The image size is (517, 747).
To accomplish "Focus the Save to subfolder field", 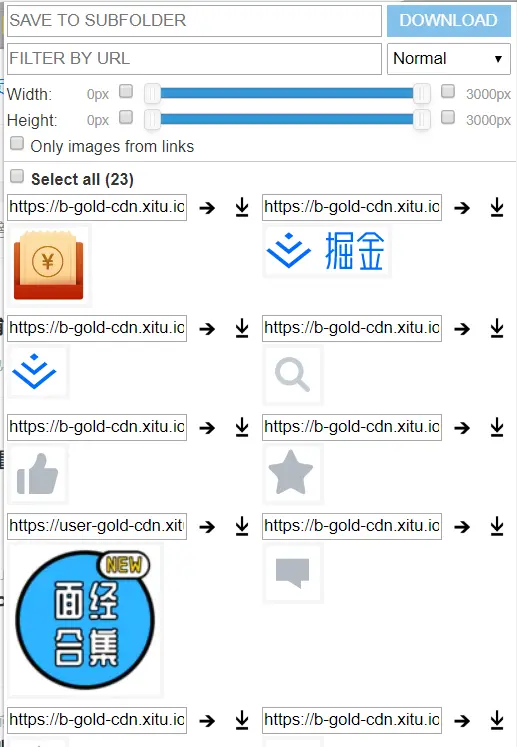I will point(194,20).
